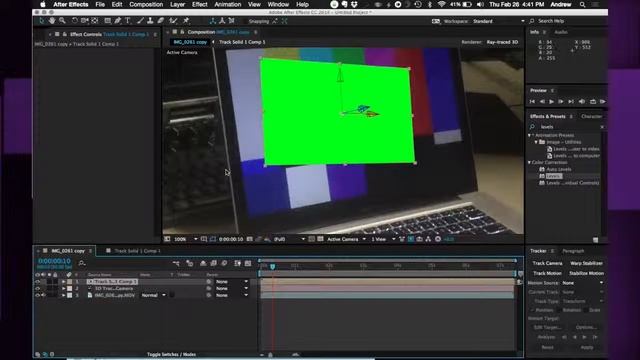Select the Pen tool
Image resolution: width=640 pixels, height=360 pixels.
(118, 20)
